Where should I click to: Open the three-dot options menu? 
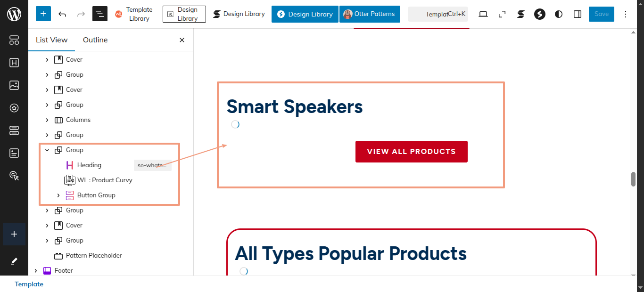point(626,14)
